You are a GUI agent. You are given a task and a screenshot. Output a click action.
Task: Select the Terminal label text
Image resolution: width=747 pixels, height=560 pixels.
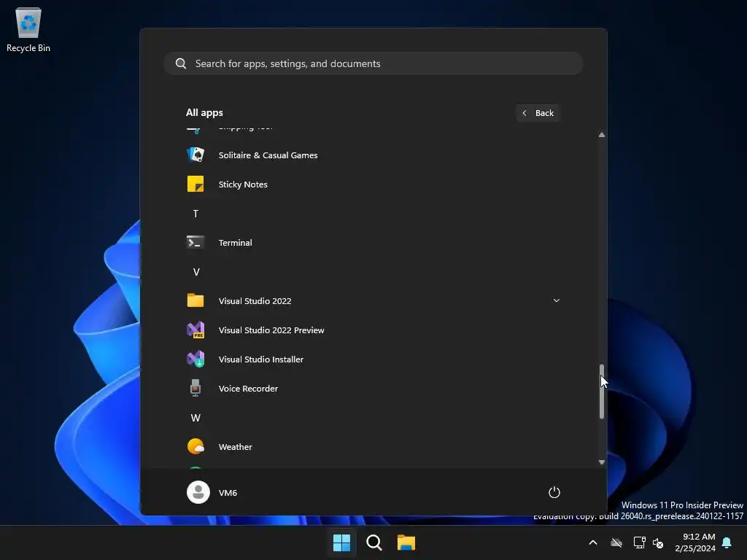(x=236, y=243)
